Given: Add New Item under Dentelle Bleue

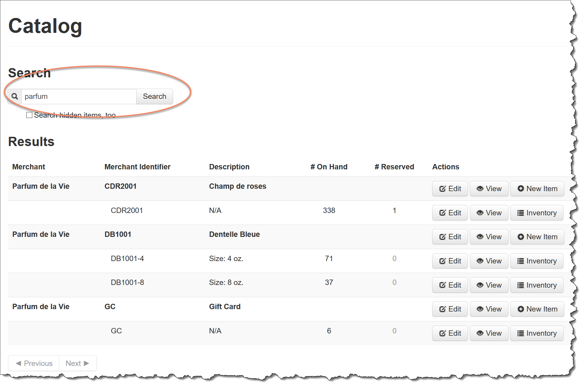Looking at the screenshot, I should point(537,237).
